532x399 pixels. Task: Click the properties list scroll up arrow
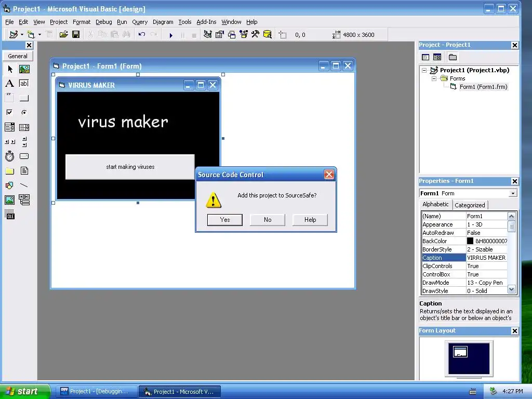tap(512, 216)
